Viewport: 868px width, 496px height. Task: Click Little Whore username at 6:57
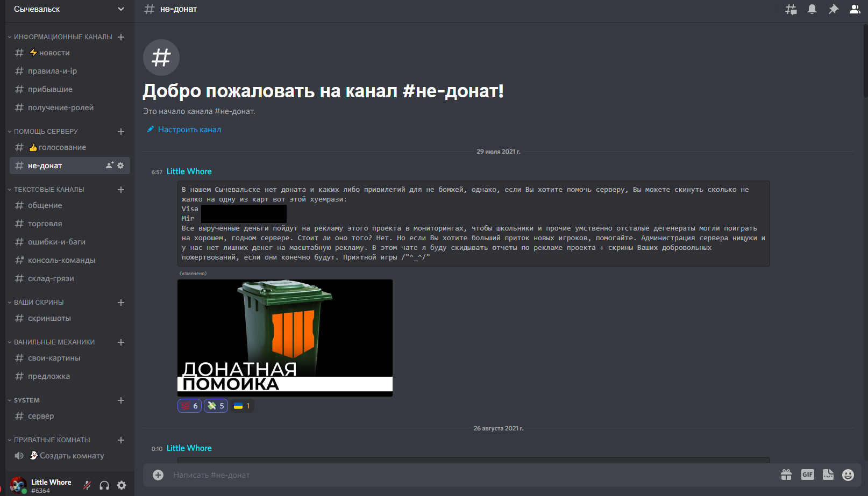(x=189, y=171)
